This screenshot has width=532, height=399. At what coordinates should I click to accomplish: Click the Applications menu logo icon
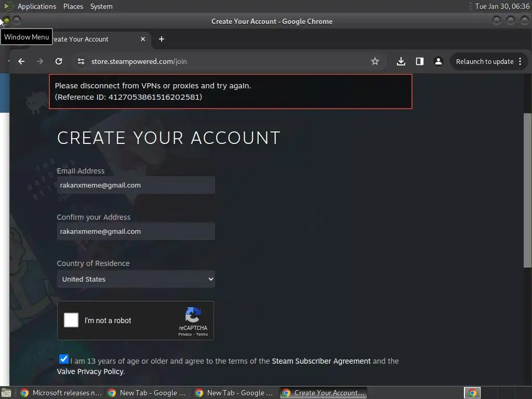click(x=8, y=6)
